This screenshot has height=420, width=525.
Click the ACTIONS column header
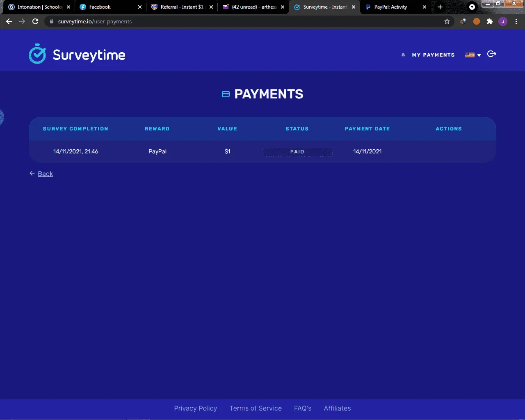pyautogui.click(x=449, y=129)
